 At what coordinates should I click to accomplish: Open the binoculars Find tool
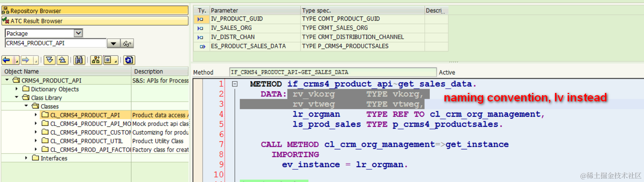pos(79,60)
